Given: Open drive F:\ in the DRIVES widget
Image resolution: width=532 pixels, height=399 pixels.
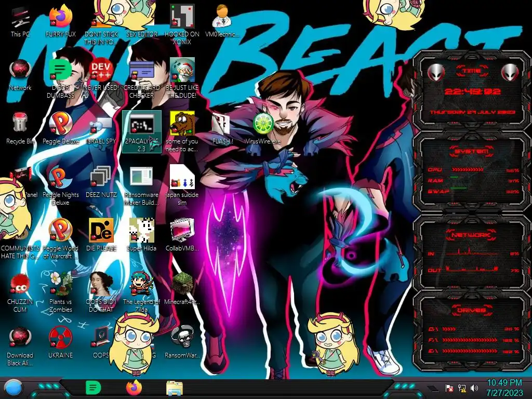Looking at the screenshot, I should tap(474, 340).
